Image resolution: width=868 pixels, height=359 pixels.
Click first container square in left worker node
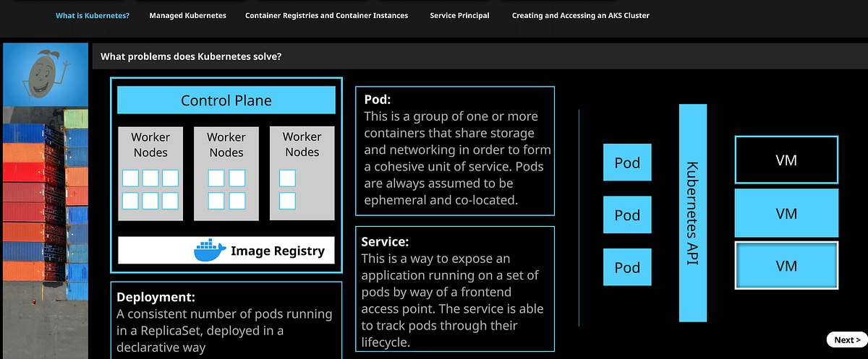click(x=130, y=178)
